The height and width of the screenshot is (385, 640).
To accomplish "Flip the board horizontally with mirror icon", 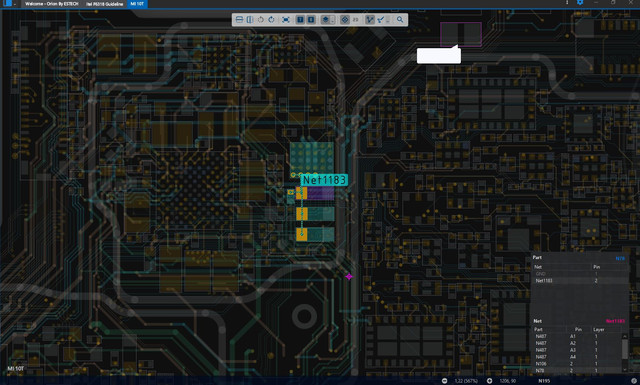I will point(250,20).
